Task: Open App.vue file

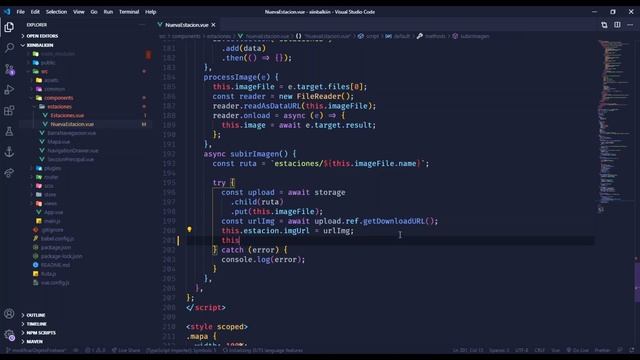Action: tap(53, 212)
